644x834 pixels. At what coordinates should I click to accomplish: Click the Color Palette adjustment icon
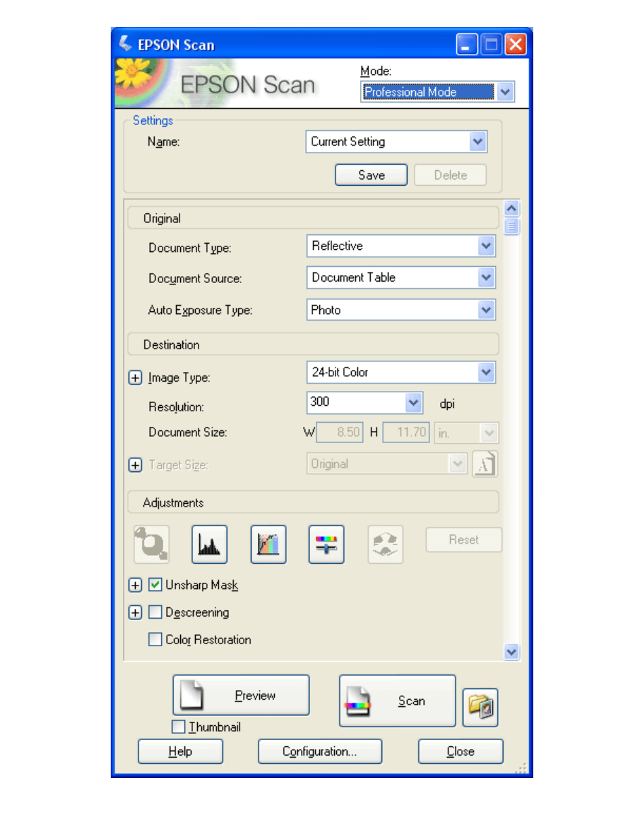(x=385, y=544)
